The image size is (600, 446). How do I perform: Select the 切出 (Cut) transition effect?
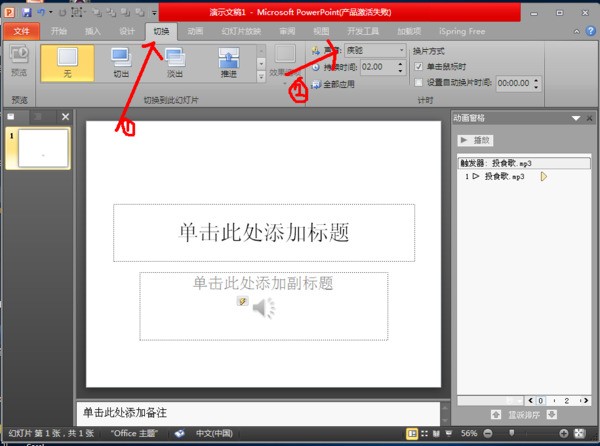coord(121,64)
